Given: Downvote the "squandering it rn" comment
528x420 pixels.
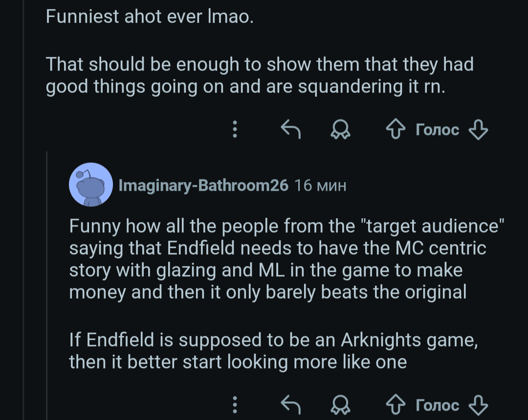Looking at the screenshot, I should tap(478, 130).
